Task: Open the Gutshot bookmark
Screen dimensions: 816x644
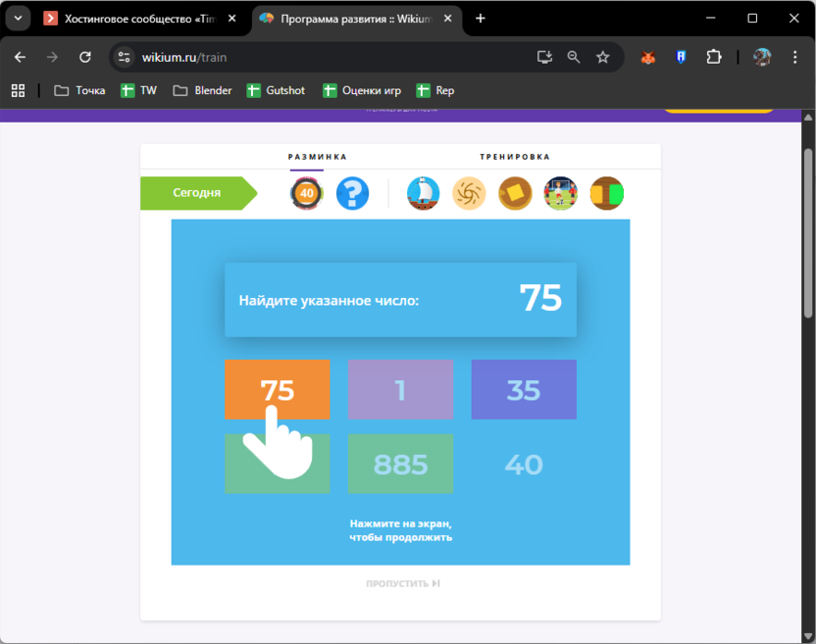Action: click(276, 90)
